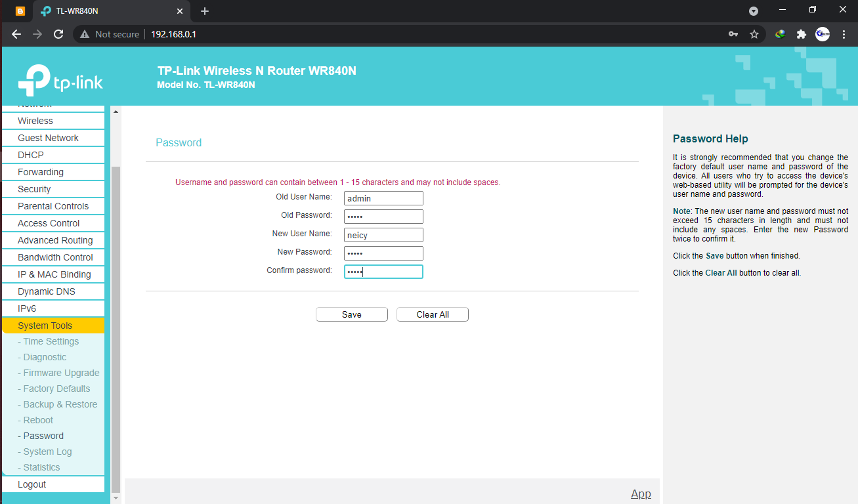Click the Old User Name field
This screenshot has height=504, width=858.
pos(383,198)
